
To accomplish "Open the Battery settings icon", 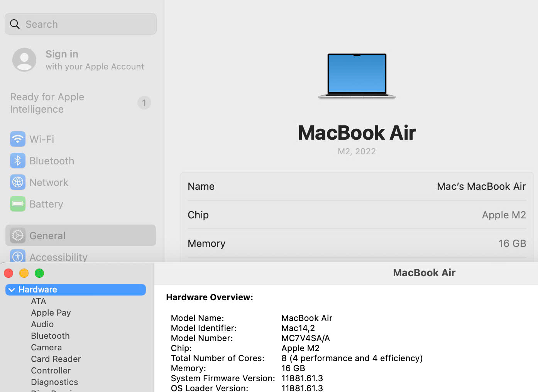I will pos(18,204).
